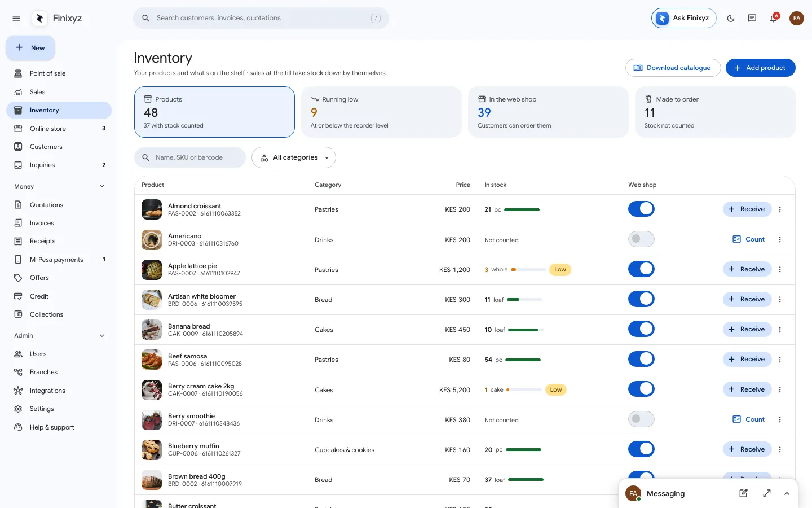Click Receive for Almond croissant
This screenshot has width=812, height=508.
click(747, 209)
